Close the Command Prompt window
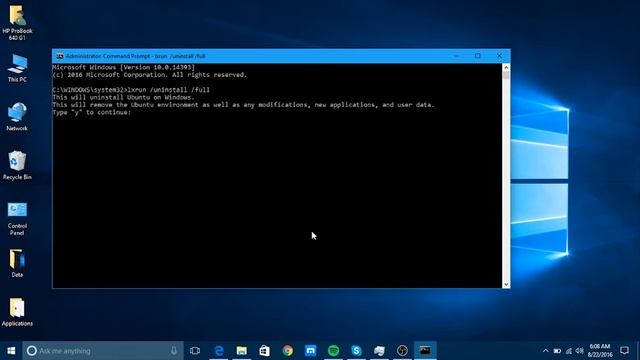640x360 pixels. pyautogui.click(x=499, y=56)
